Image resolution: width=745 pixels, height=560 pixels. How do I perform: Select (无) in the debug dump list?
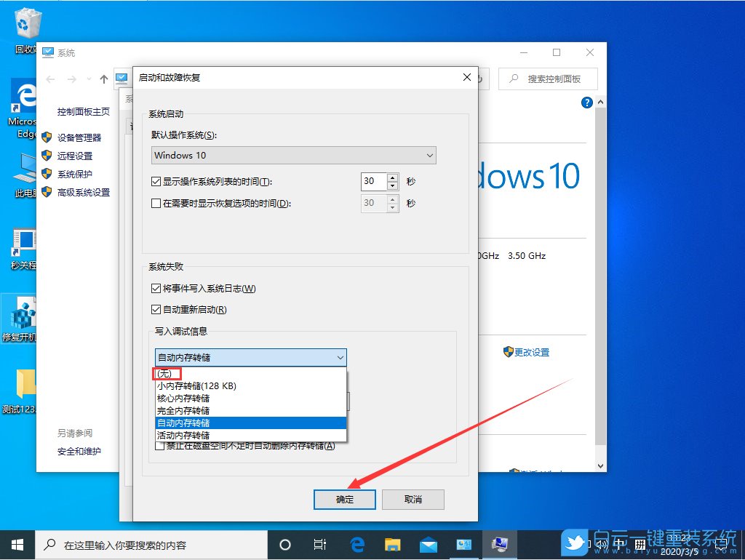point(167,373)
